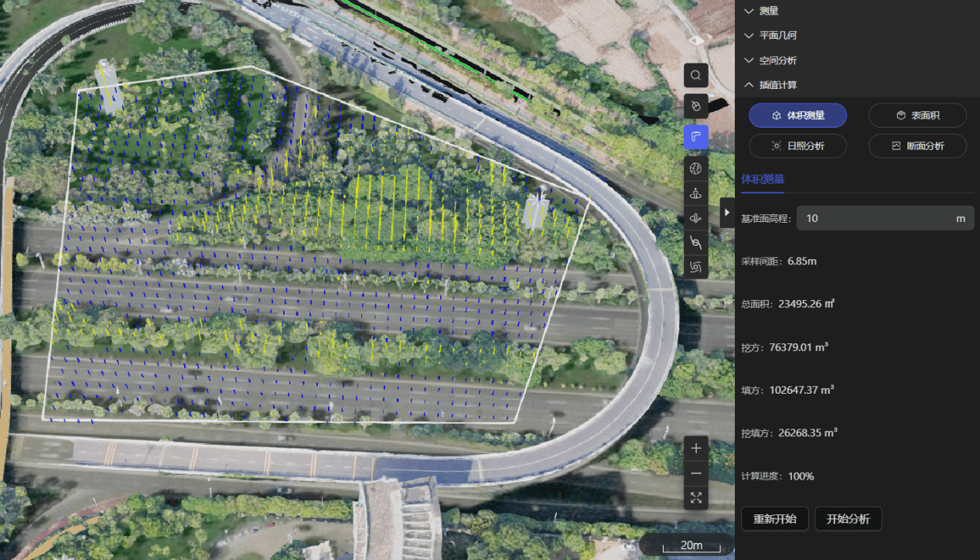Viewport: 980px width, 560px height.
Task: Select the mouse navigation tool icon
Action: (x=696, y=106)
